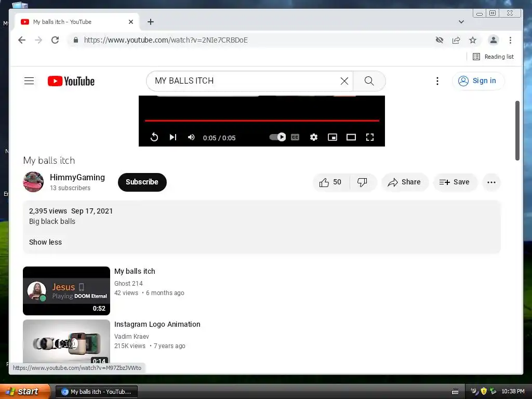
Task: View site lock security info
Action: point(76,40)
